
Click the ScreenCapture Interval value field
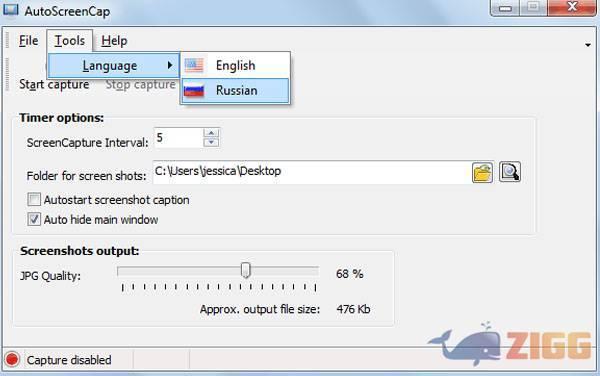(x=178, y=138)
